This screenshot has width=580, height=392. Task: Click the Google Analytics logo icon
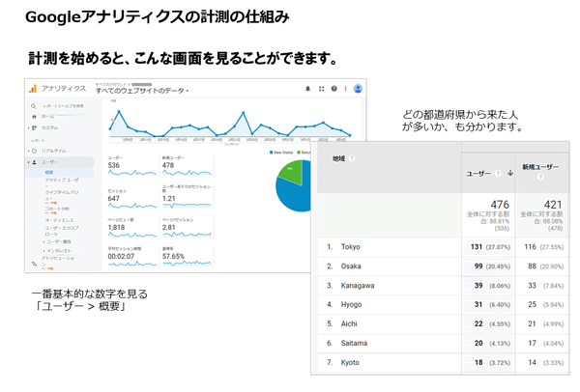[33, 89]
